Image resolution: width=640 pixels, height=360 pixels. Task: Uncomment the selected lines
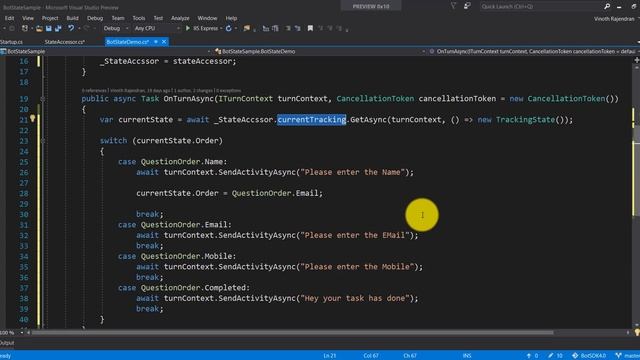[x=298, y=28]
